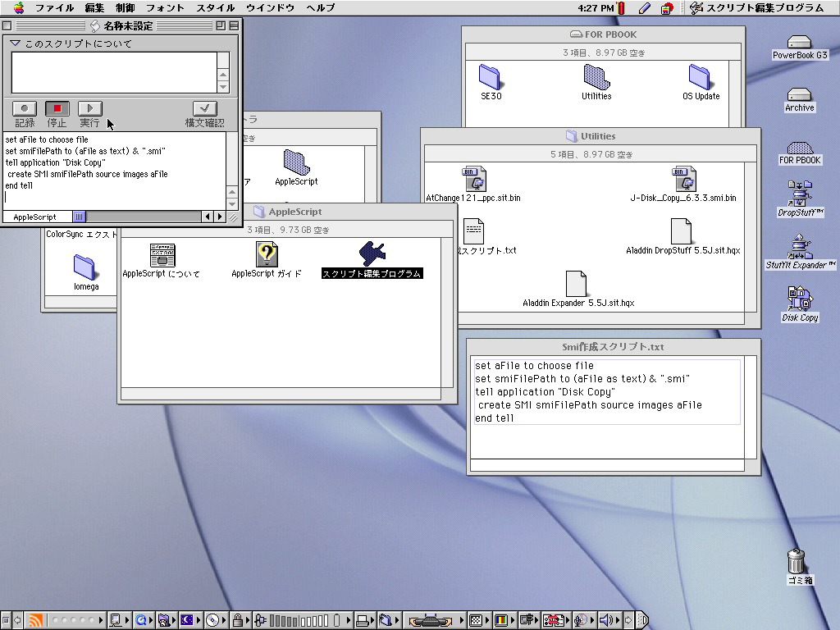This screenshot has height=630, width=840.
Task: Collapse the control strip using its end tab
Action: 643,620
